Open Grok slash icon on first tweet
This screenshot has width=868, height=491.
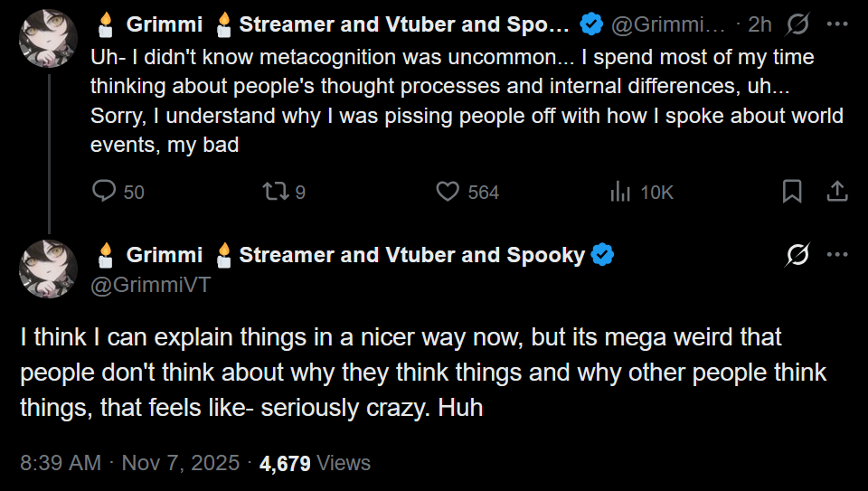point(797,24)
